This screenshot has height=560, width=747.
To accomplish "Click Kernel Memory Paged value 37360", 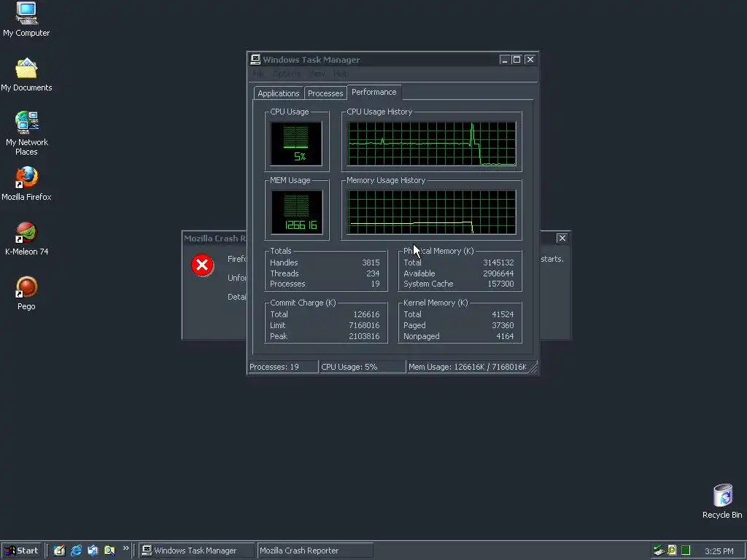I will (x=503, y=325).
